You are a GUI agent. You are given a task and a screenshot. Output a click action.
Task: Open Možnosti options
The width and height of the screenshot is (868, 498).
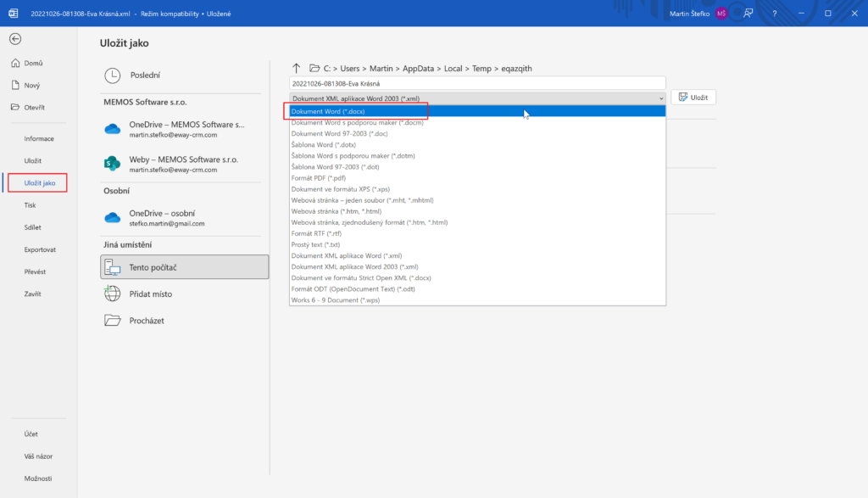point(38,478)
